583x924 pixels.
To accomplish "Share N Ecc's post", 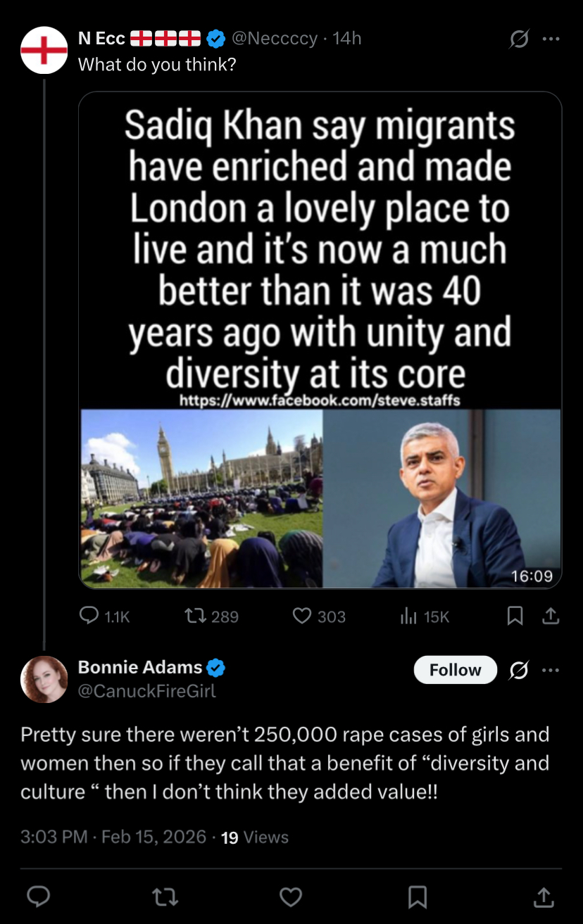I will 551,616.
